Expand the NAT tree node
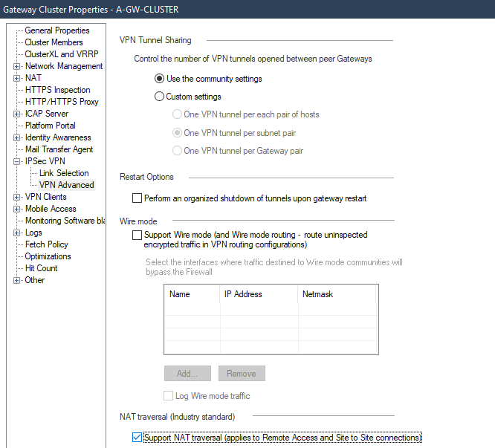 pyautogui.click(x=17, y=78)
